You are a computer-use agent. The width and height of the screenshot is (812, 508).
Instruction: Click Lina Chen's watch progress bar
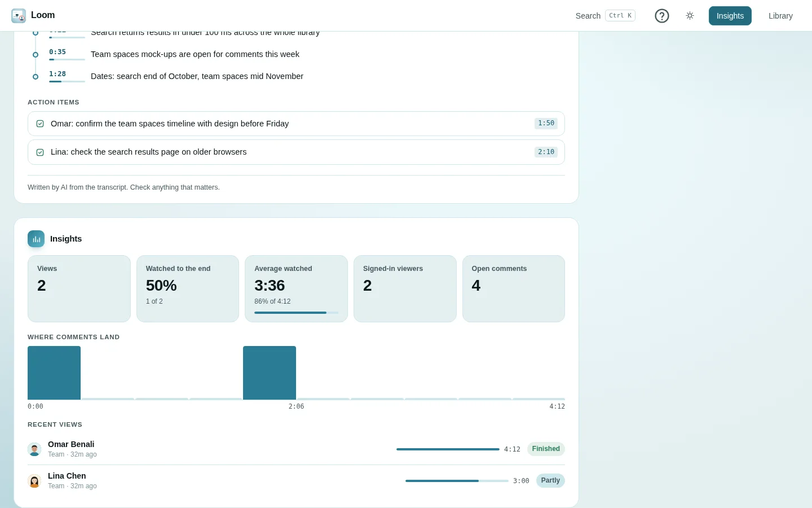[x=457, y=481]
